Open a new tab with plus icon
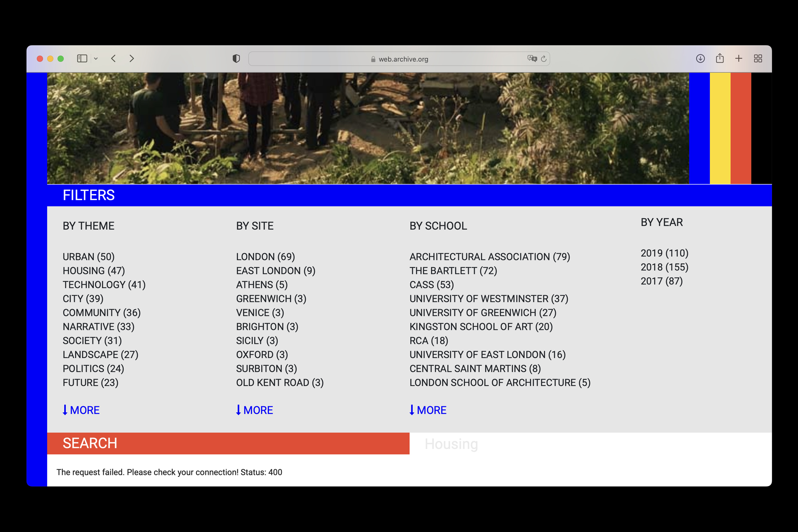 pyautogui.click(x=739, y=59)
